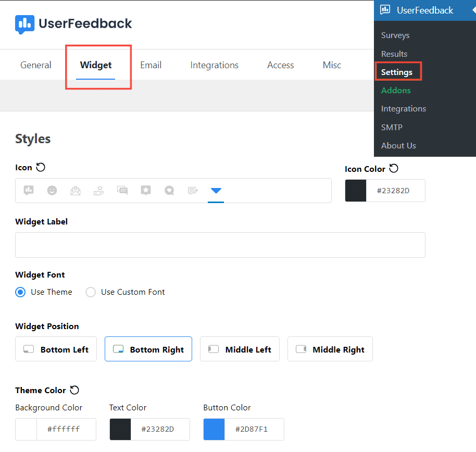Set widget position to Bottom Left
Image resolution: width=476 pixels, height=452 pixels.
coord(56,349)
